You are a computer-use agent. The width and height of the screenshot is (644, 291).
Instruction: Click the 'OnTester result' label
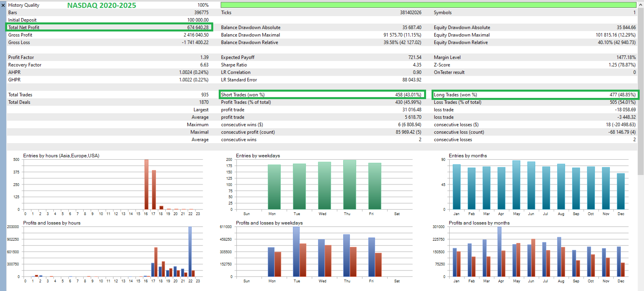[x=449, y=72]
